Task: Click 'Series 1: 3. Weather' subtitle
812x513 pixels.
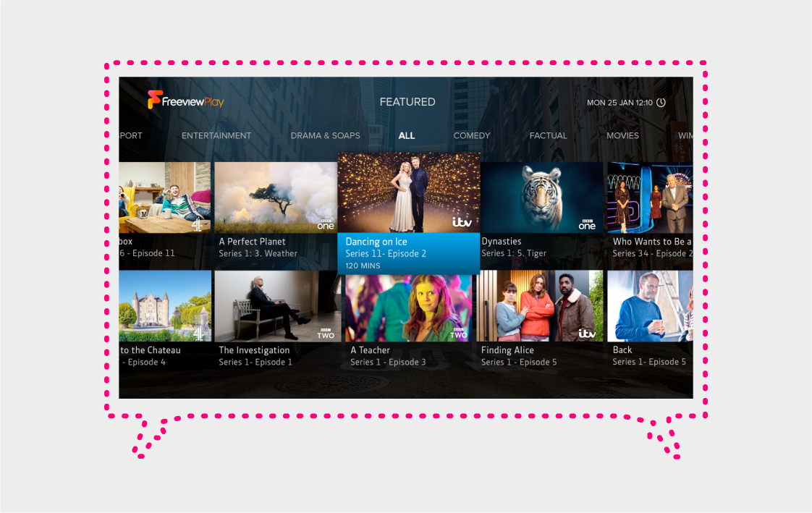Action: (258, 253)
